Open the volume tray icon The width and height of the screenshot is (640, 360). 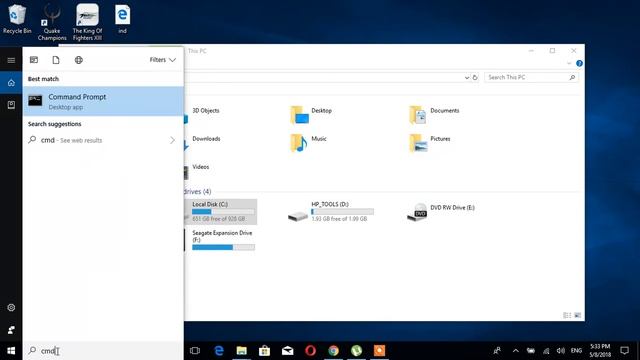pyautogui.click(x=561, y=351)
